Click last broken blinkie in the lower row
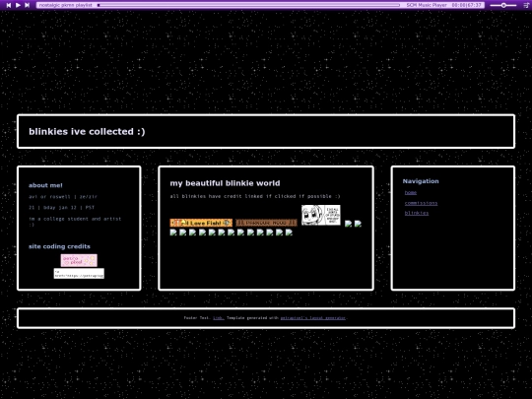The width and height of the screenshot is (532, 399). [289, 233]
